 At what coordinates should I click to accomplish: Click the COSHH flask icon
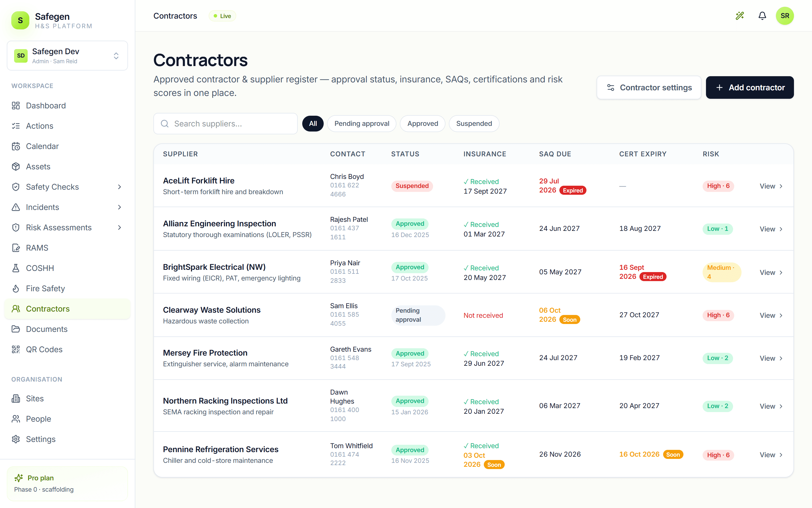click(16, 268)
